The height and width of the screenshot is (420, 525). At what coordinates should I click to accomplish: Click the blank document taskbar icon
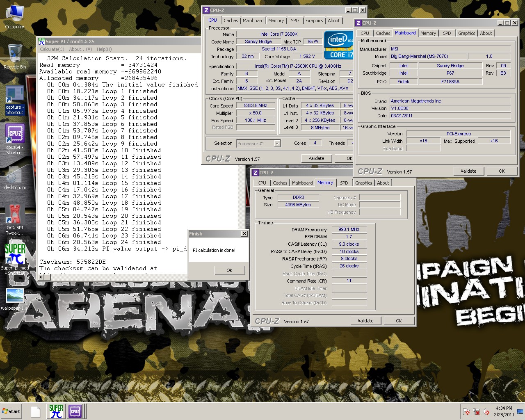36,411
